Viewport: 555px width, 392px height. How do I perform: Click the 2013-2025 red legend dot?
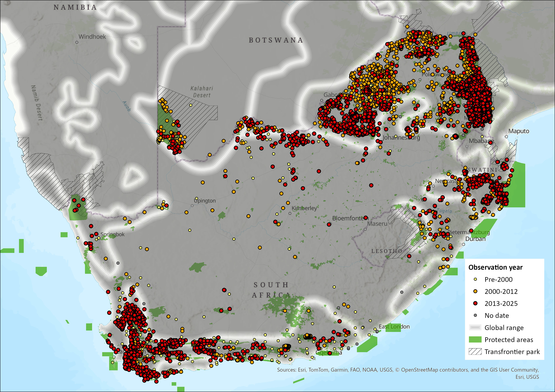tap(475, 303)
